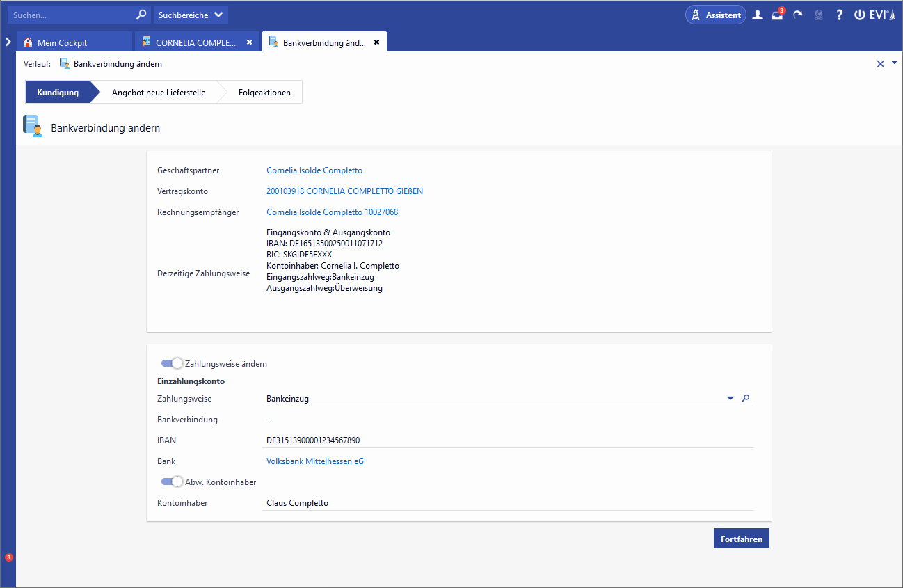Screen dimensions: 903x588
Task: Open the inbox with 3 notifications
Action: coord(777,15)
